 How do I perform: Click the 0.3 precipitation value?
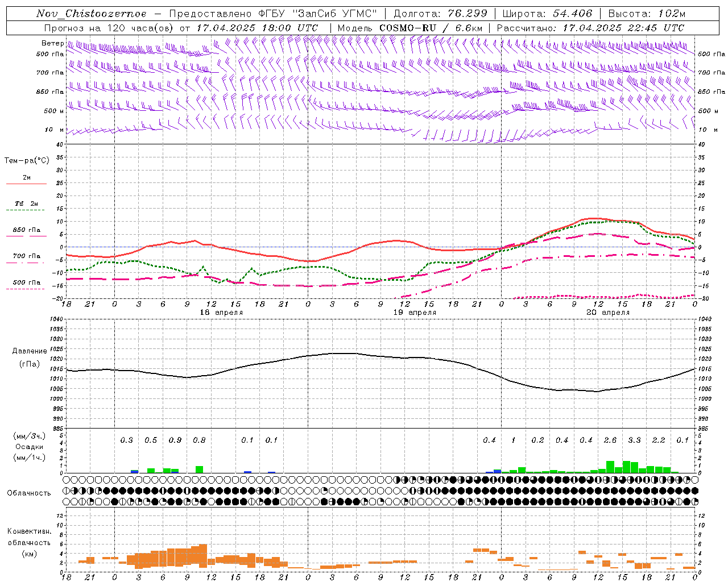point(126,440)
